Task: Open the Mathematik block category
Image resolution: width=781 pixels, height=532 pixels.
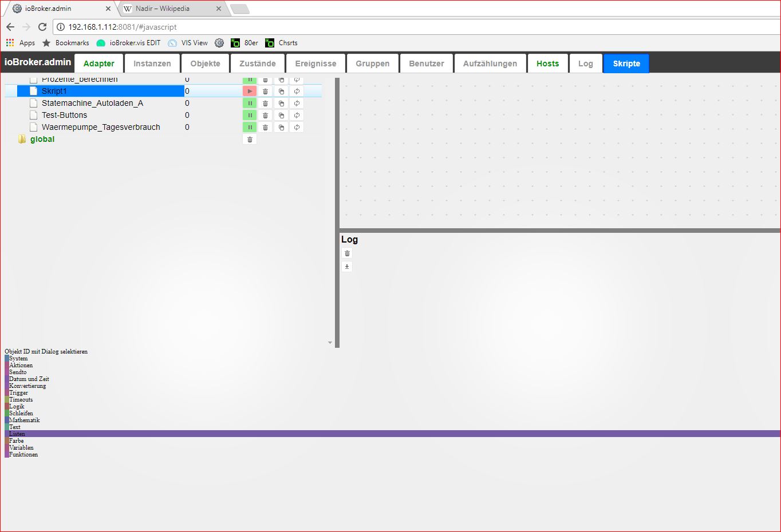Action: point(24,420)
